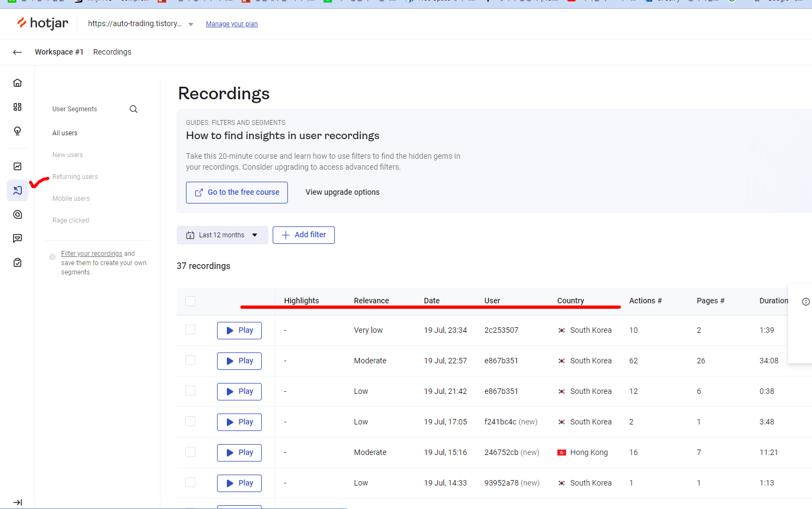This screenshot has height=509, width=812.
Task: Open the Feedback chat icon in the sidebar
Action: point(17,238)
